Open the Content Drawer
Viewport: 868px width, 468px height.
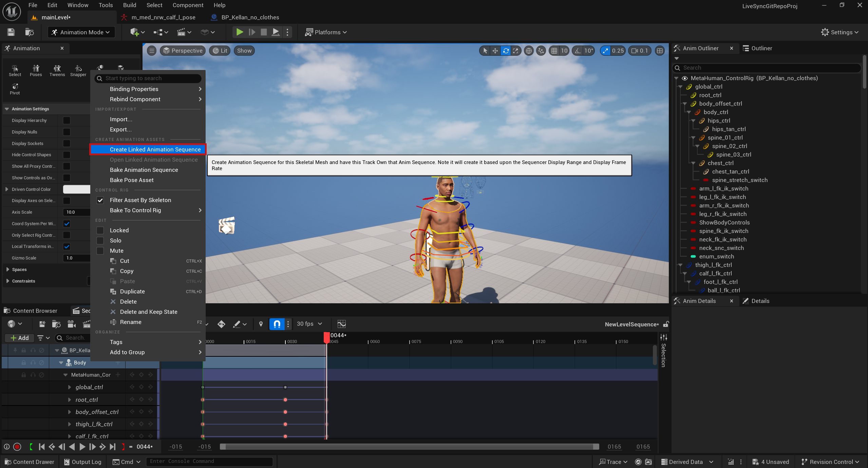(x=30, y=462)
